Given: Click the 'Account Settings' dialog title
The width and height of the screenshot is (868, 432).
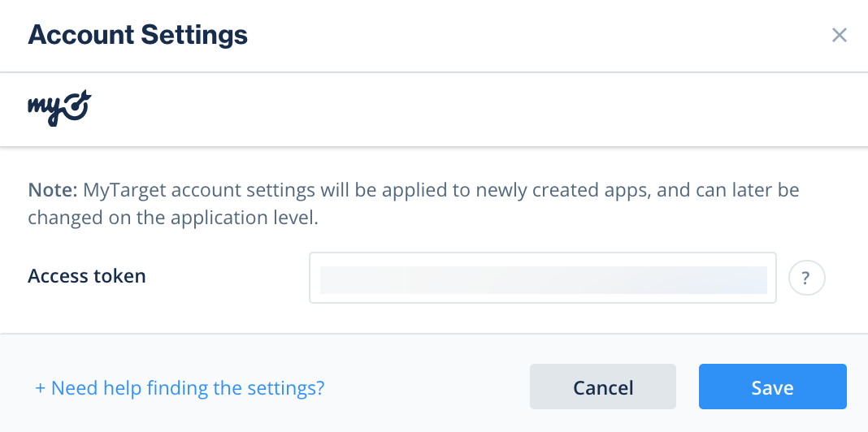Looking at the screenshot, I should 137,35.
